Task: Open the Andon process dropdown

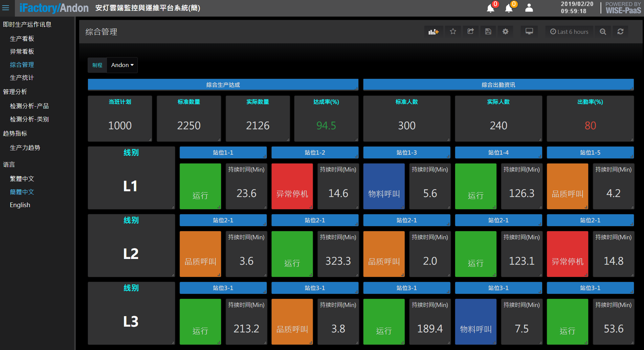Action: (122, 65)
